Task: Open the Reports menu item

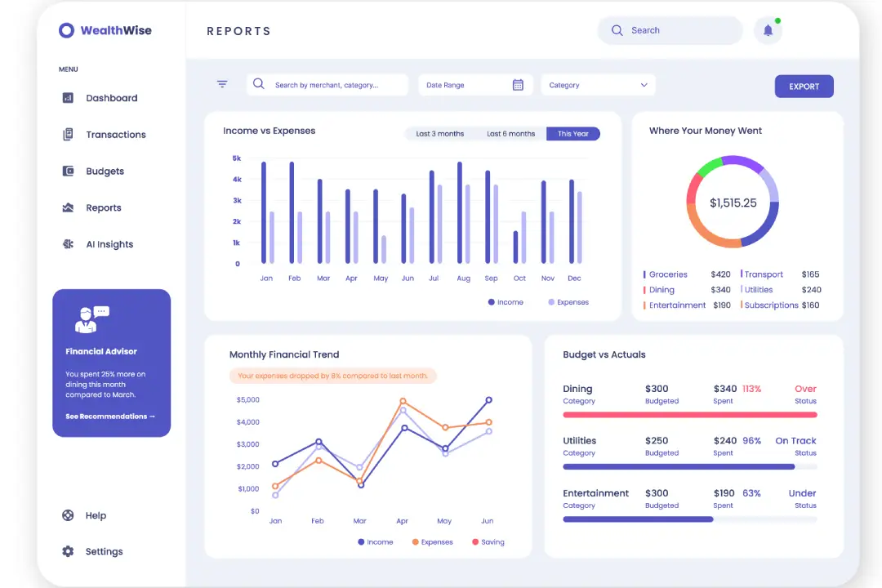Action: tap(103, 207)
